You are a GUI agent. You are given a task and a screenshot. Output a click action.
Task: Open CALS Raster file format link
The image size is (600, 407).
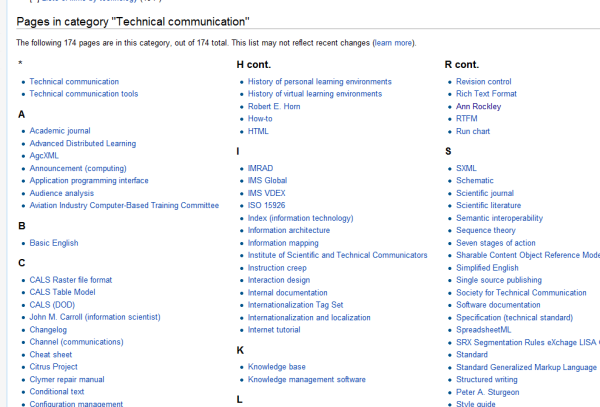coord(71,280)
